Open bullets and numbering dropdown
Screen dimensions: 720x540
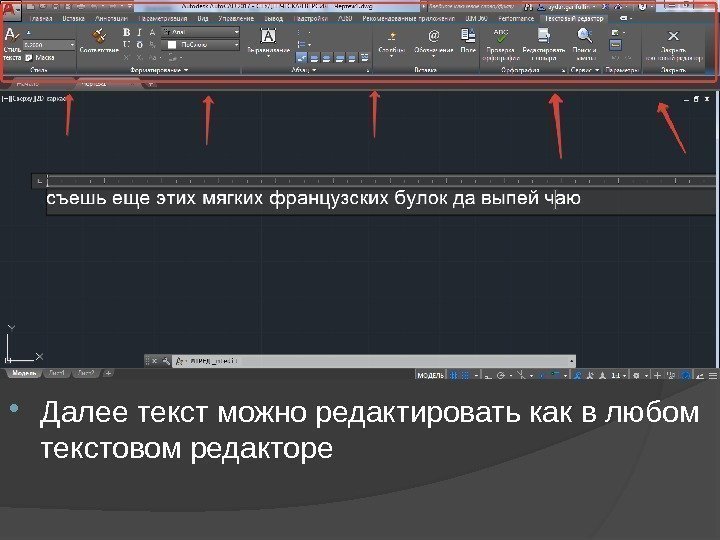[x=304, y=32]
